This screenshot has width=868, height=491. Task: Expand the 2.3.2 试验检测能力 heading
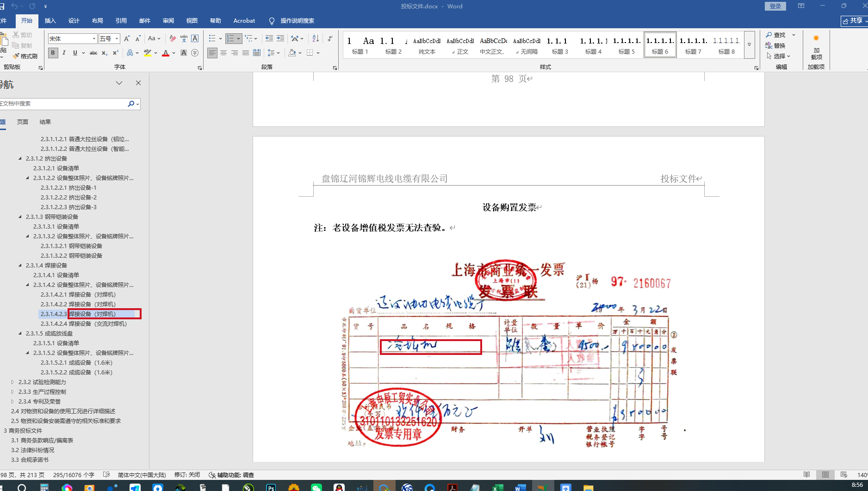[x=12, y=382]
